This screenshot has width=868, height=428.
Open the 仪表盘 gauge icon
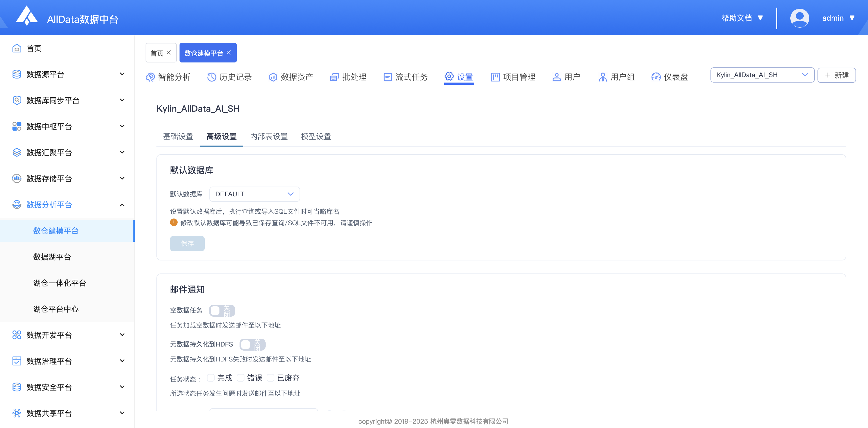click(x=656, y=77)
